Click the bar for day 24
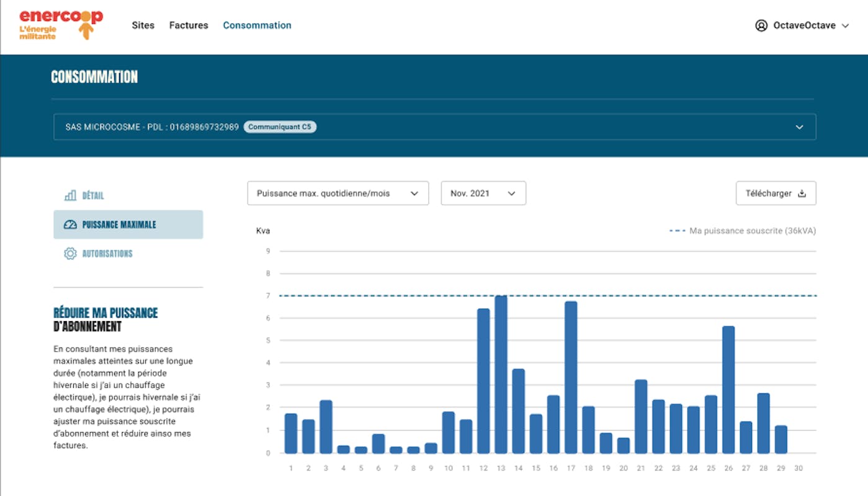The image size is (868, 496). pyautogui.click(x=693, y=430)
